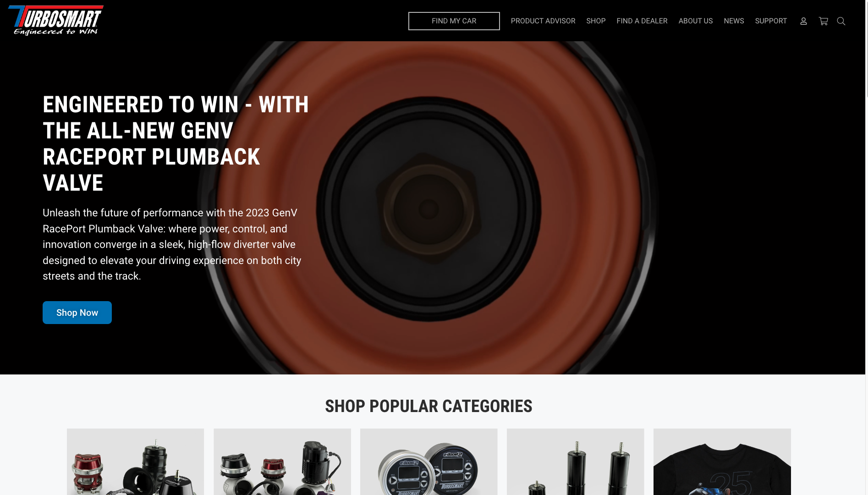Select the black t-shirt merchandise thumbnail
This screenshot has height=495, width=868.
click(722, 462)
